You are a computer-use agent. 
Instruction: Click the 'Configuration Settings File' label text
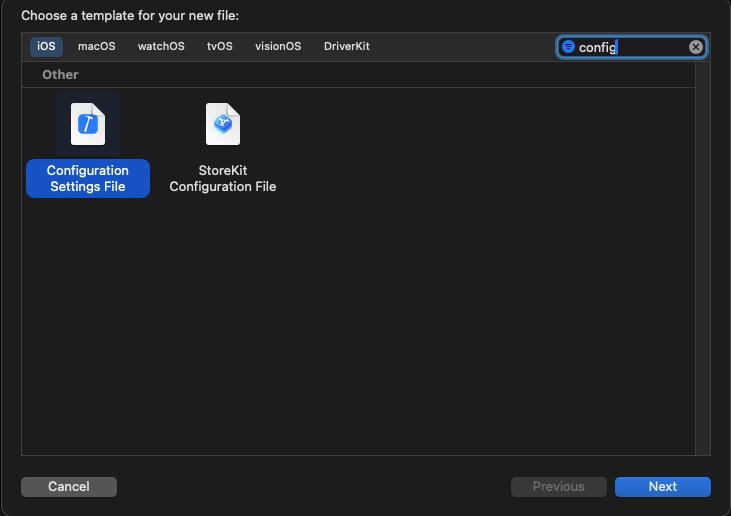(x=88, y=179)
